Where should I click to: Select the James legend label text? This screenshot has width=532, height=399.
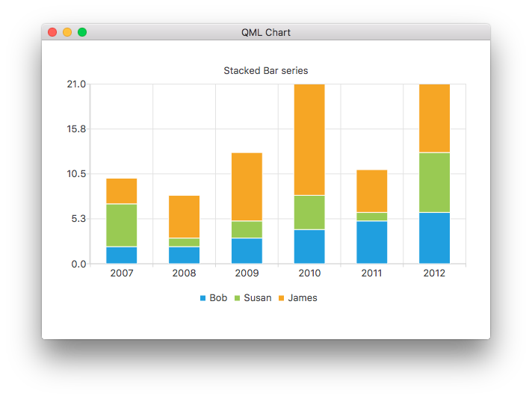[x=303, y=298]
